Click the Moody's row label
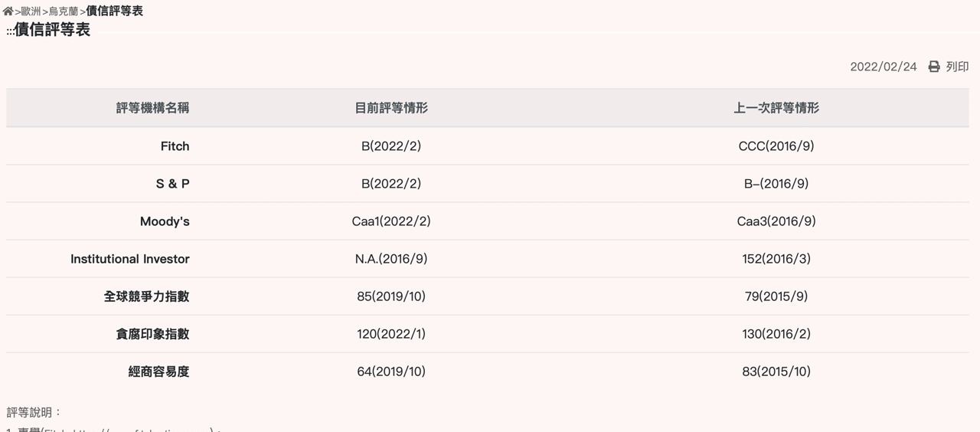Image resolution: width=980 pixels, height=432 pixels. tap(165, 221)
